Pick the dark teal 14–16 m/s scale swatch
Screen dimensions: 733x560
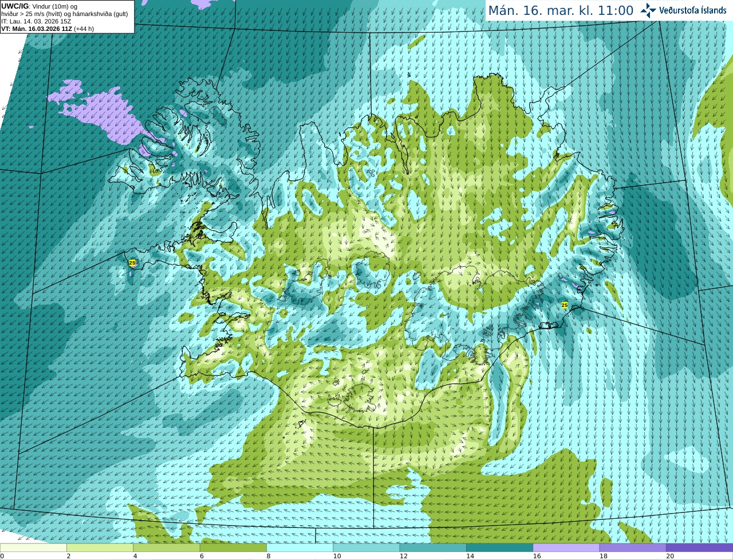pyautogui.click(x=499, y=548)
